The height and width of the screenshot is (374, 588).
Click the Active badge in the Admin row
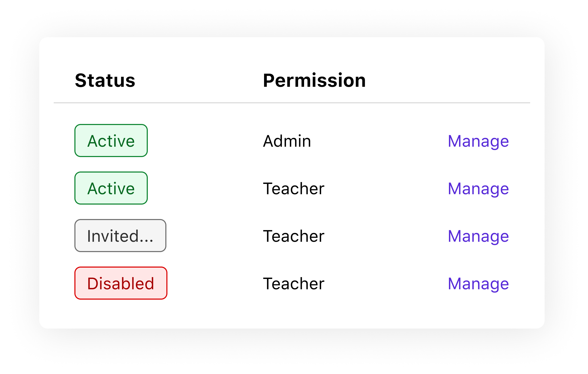pos(111,141)
